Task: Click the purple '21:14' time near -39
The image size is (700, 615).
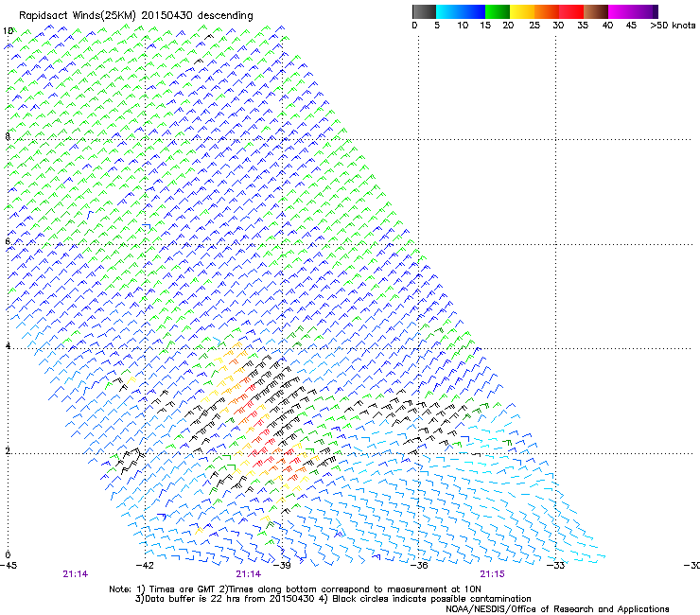Action: tap(249, 574)
